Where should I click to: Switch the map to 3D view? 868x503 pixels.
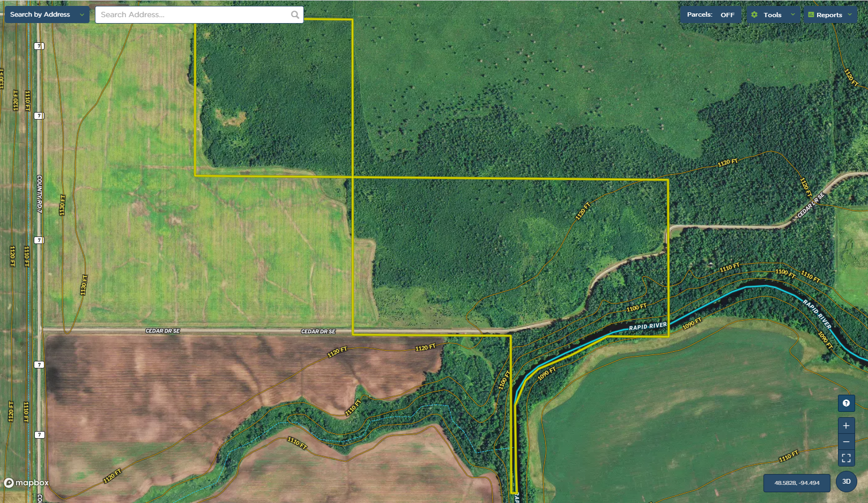click(846, 482)
